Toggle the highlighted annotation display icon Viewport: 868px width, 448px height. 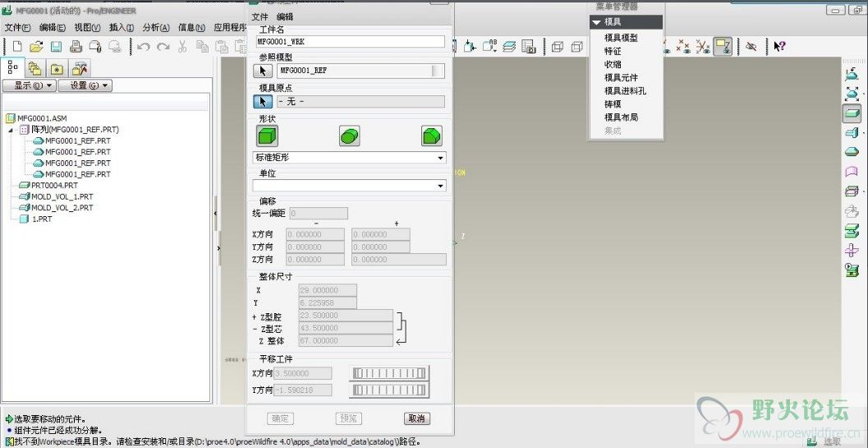click(x=723, y=47)
